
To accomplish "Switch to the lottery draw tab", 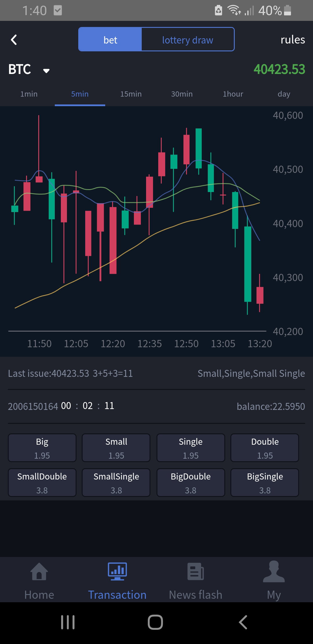I will [188, 39].
